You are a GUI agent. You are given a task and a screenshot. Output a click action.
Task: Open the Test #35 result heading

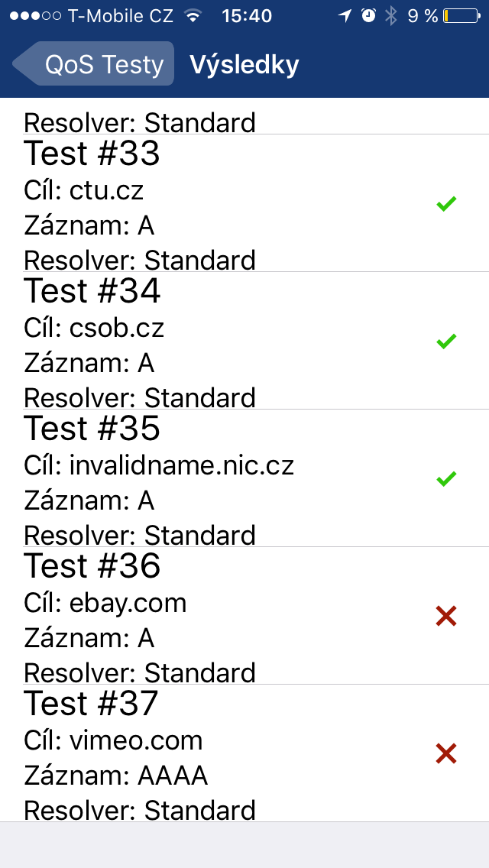(x=92, y=429)
